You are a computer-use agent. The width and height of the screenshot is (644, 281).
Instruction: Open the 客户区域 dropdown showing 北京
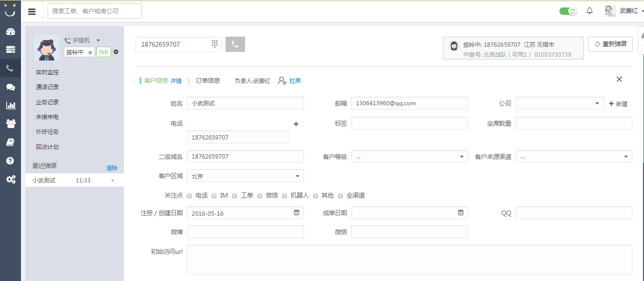click(x=245, y=176)
